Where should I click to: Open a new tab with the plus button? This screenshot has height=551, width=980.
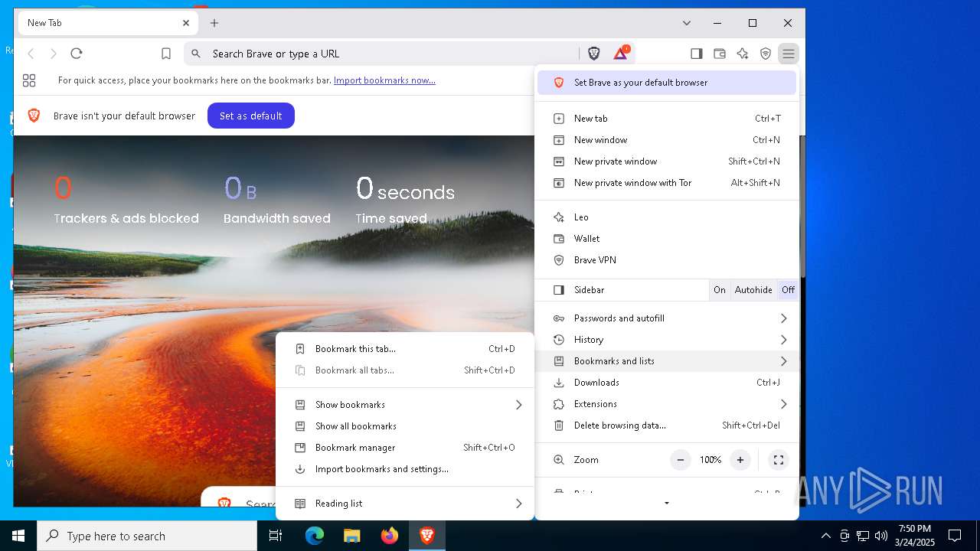[x=214, y=23]
